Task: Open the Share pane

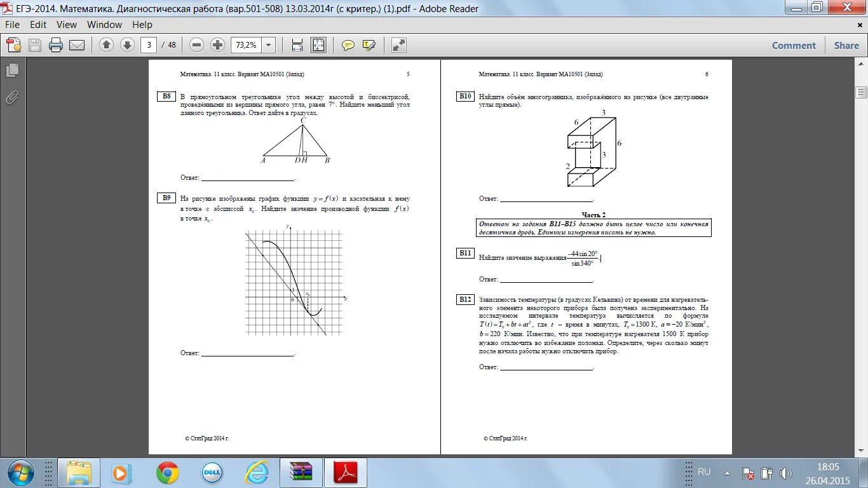Action: 846,46
